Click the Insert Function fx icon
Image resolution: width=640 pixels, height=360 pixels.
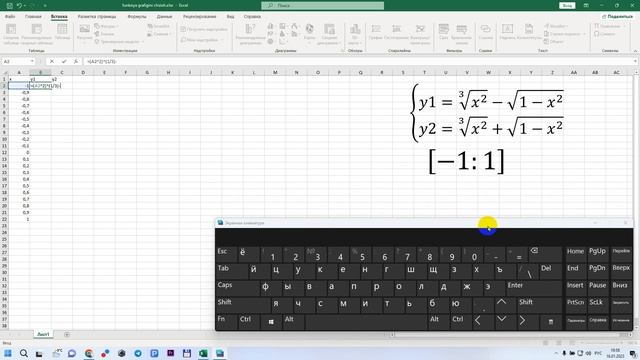76,61
